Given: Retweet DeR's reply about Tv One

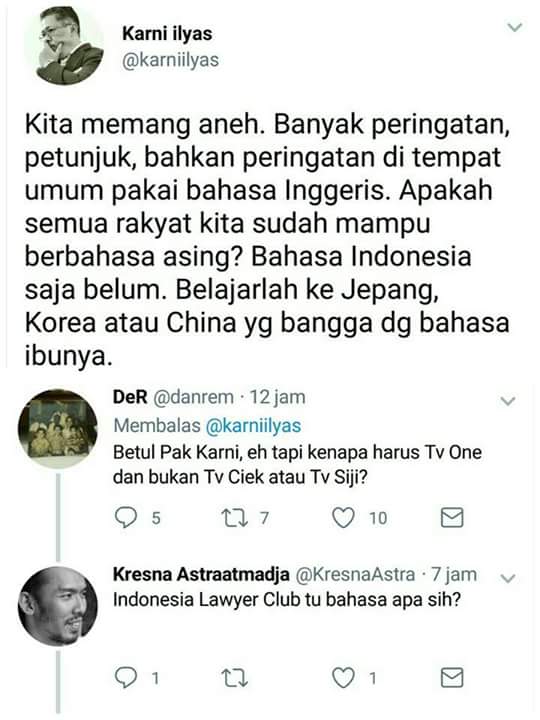Looking at the screenshot, I should pyautogui.click(x=235, y=518).
